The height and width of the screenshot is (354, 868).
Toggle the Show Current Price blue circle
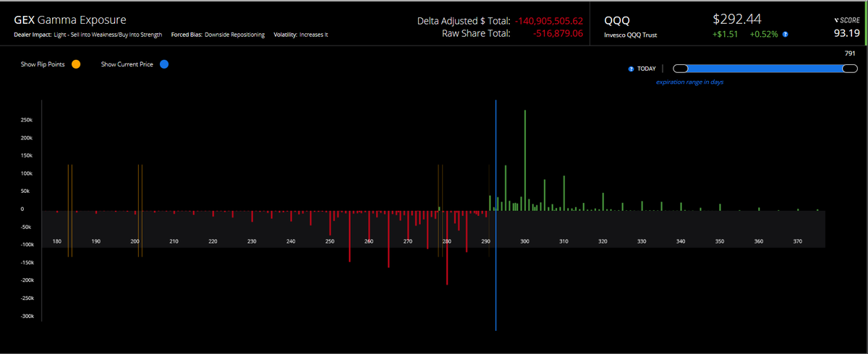(164, 64)
